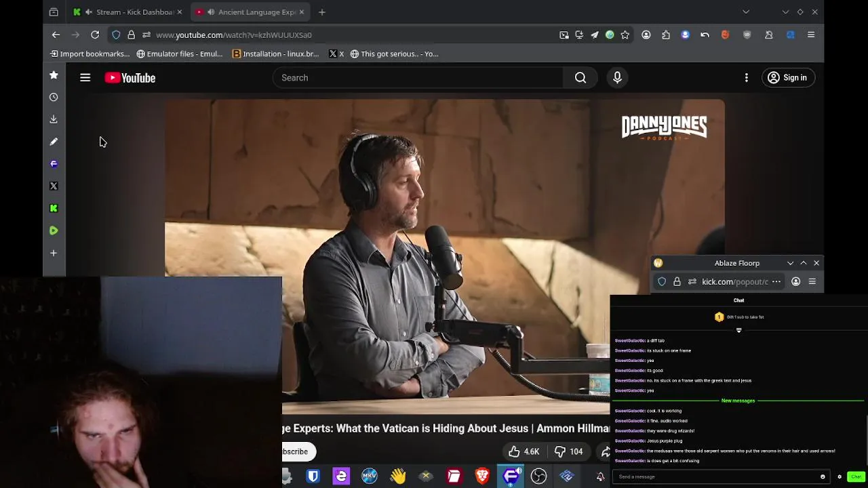Screen dimensions: 868x488
Task: Go back to previous page
Action: pos(56,35)
